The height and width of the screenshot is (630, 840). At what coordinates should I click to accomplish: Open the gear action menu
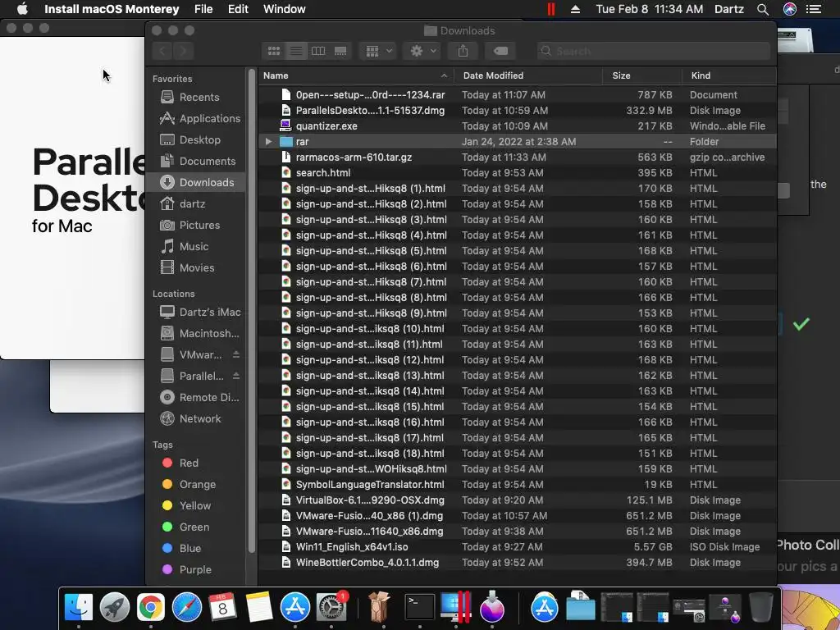(422, 51)
